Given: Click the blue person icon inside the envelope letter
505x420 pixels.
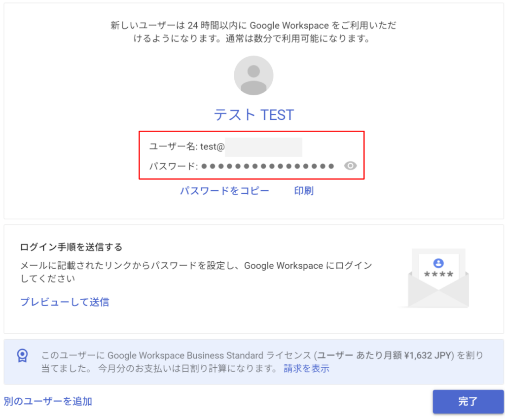Looking at the screenshot, I should click(438, 263).
